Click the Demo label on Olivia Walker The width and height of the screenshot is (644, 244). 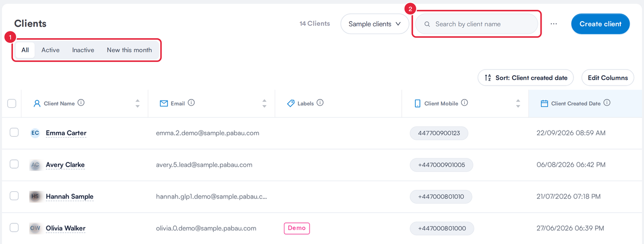click(x=297, y=228)
